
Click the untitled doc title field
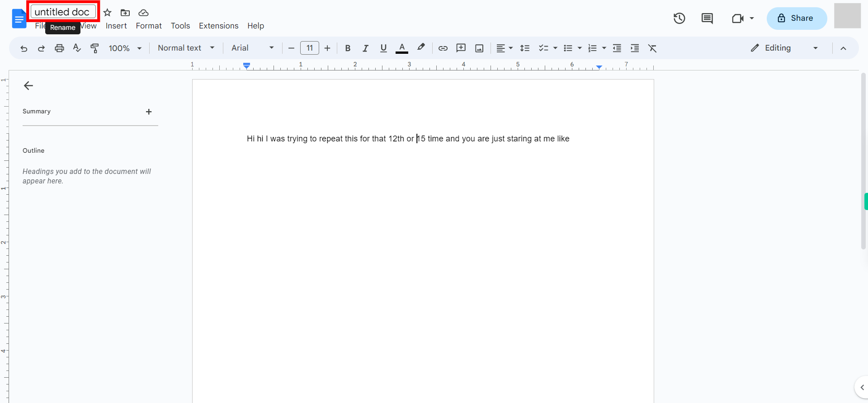tap(63, 12)
